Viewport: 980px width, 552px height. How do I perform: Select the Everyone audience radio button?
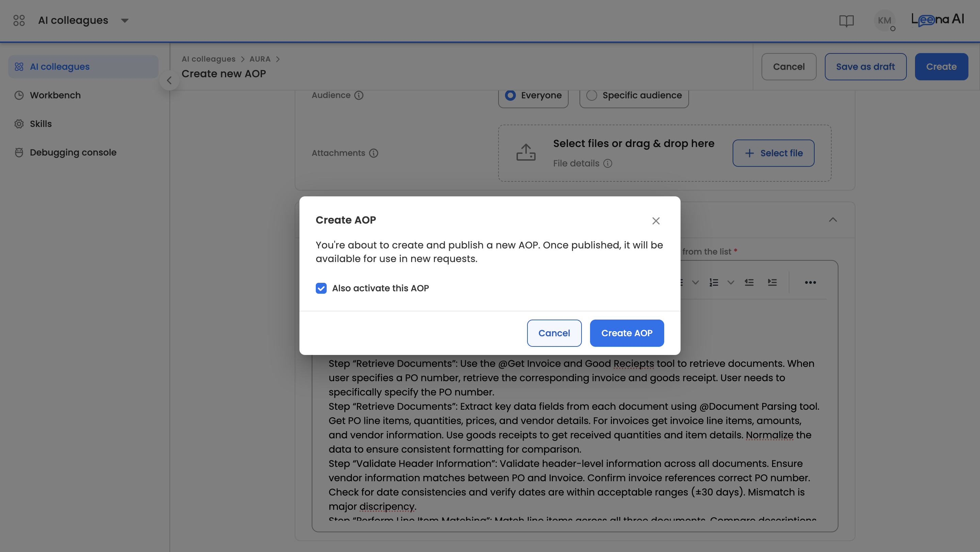[x=510, y=95]
